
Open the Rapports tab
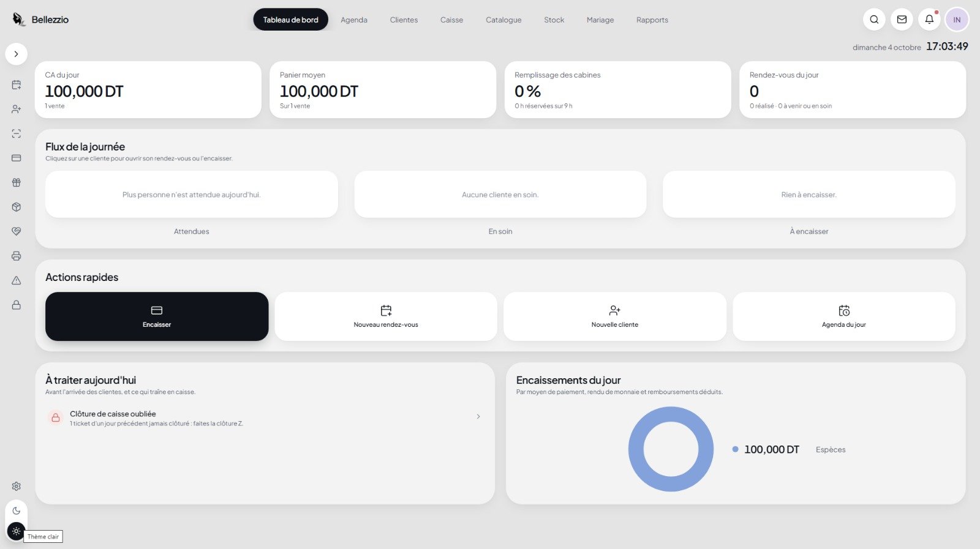point(652,20)
